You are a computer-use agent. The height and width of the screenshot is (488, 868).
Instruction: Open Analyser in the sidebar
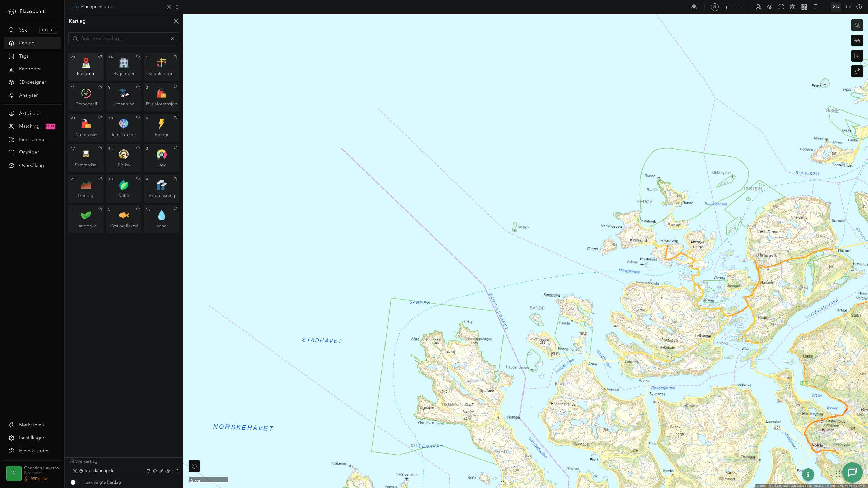(x=32, y=95)
